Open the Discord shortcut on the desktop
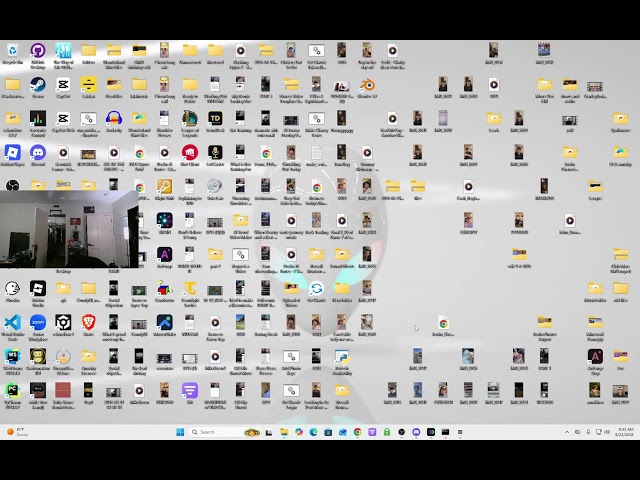This screenshot has height=480, width=640. tap(38, 153)
